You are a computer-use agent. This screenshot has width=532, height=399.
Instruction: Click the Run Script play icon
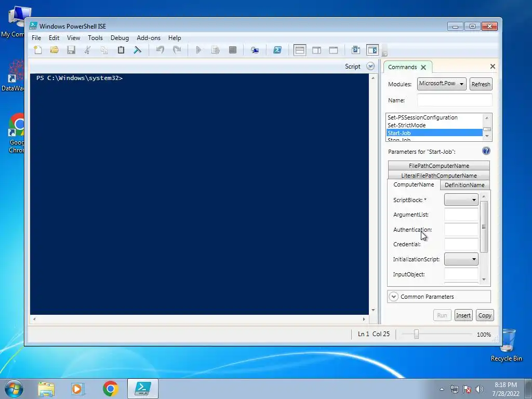199,50
